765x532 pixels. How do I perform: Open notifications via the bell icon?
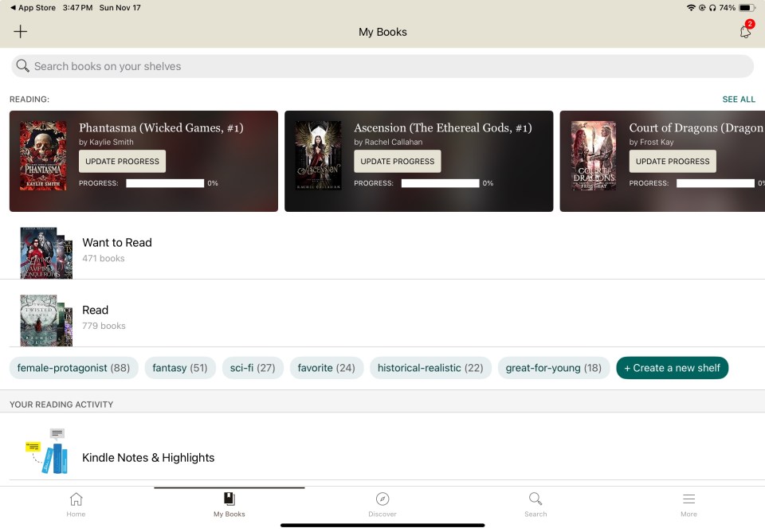744,31
